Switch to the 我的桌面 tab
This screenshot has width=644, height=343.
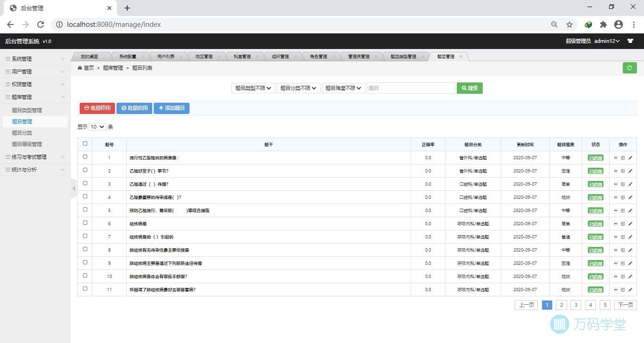point(89,57)
